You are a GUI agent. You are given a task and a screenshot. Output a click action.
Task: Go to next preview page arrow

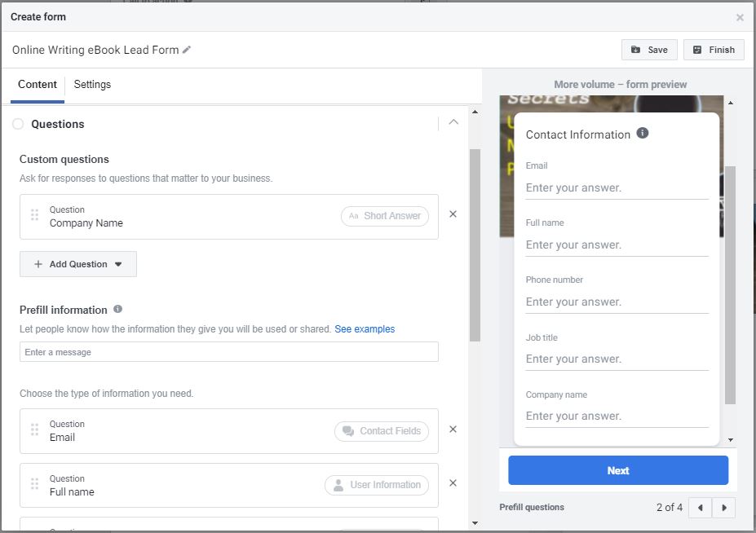pyautogui.click(x=723, y=508)
